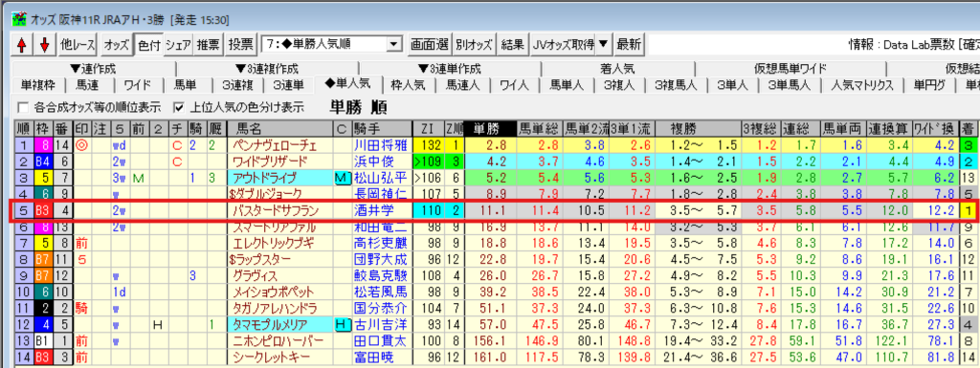Click the 馬名 column header

[280, 129]
